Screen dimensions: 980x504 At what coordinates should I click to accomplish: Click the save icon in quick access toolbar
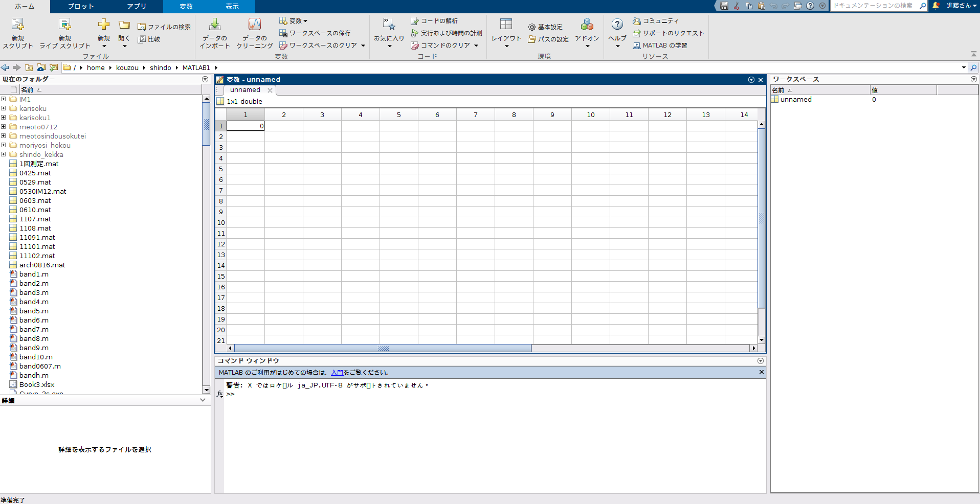[724, 6]
